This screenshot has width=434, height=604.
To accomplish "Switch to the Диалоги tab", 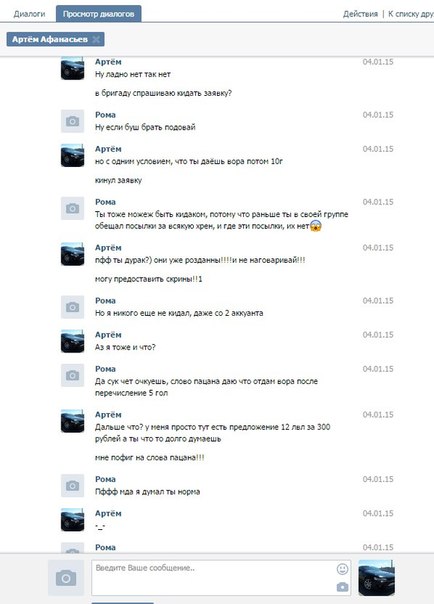I will (x=29, y=14).
